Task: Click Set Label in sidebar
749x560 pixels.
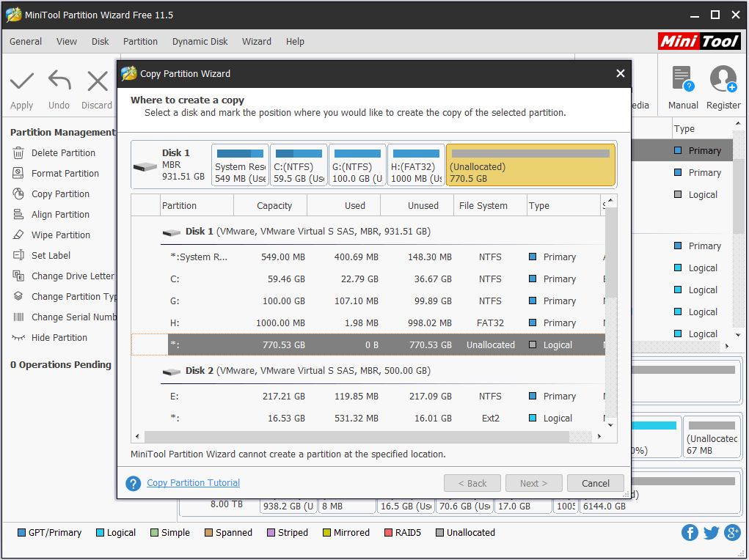Action: coord(51,255)
